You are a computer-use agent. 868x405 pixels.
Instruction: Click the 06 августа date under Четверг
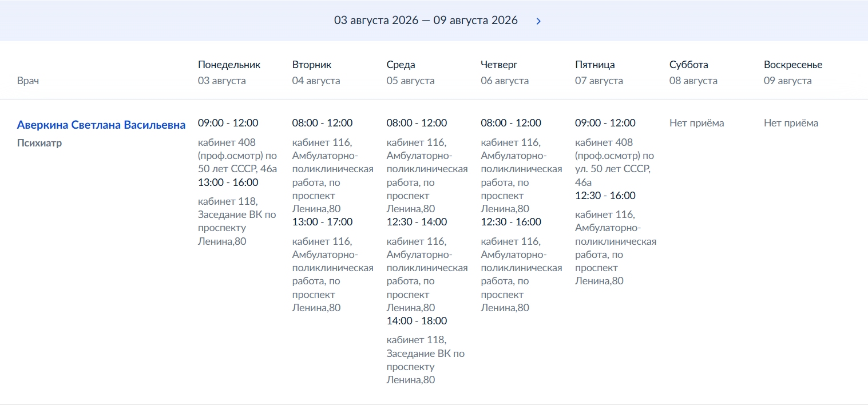pos(505,81)
